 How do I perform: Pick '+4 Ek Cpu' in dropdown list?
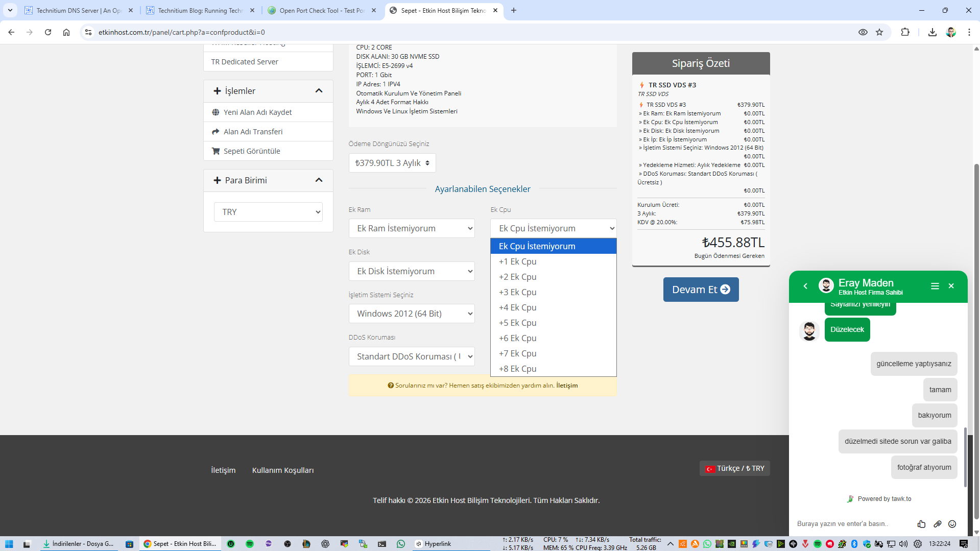coord(553,307)
